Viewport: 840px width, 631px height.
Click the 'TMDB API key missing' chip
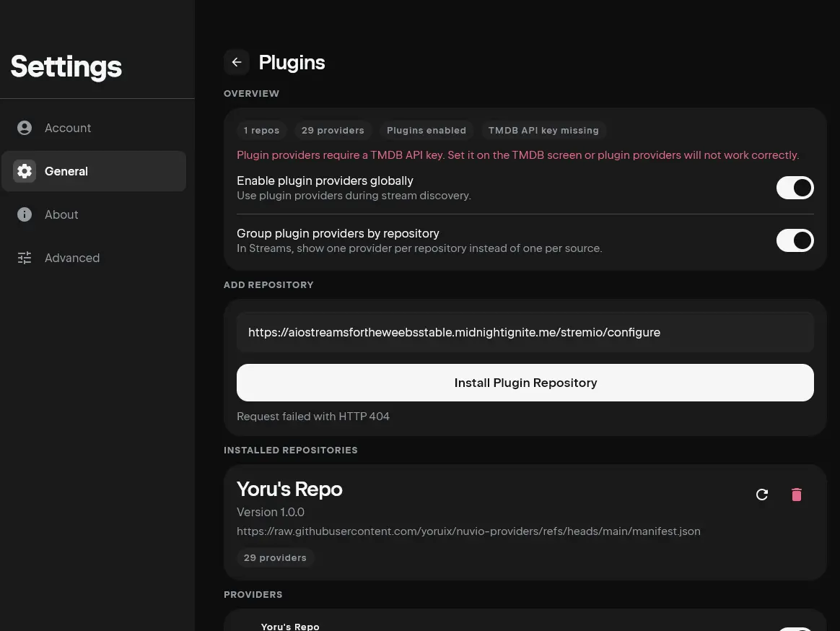pyautogui.click(x=543, y=130)
